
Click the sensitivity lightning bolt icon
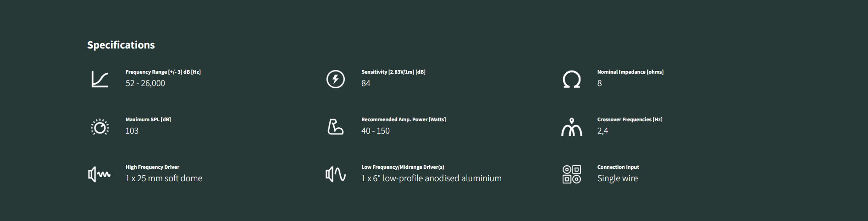click(336, 79)
